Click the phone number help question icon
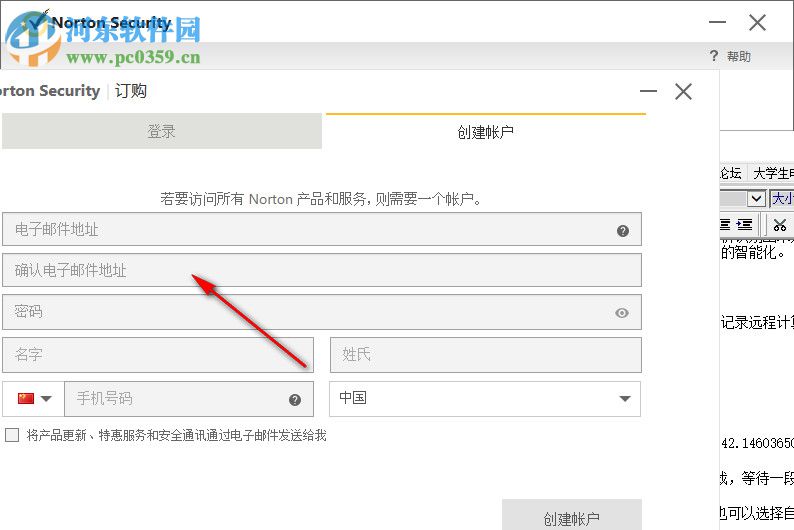Screen dimensions: 794x530 click(295, 400)
